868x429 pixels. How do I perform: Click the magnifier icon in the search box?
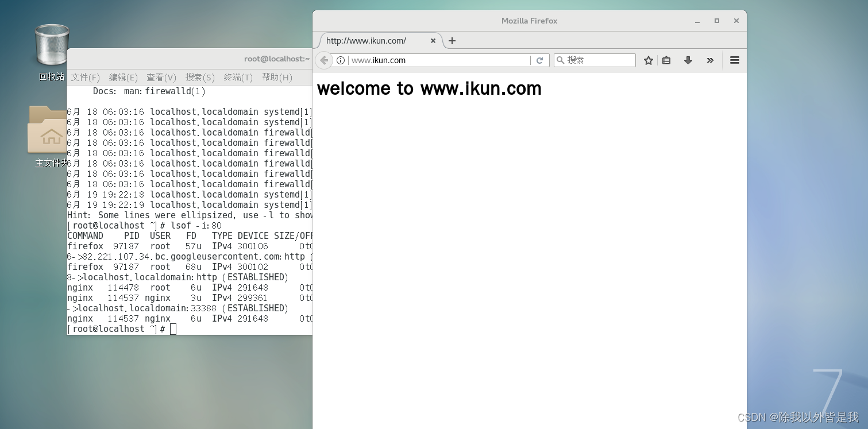[560, 60]
